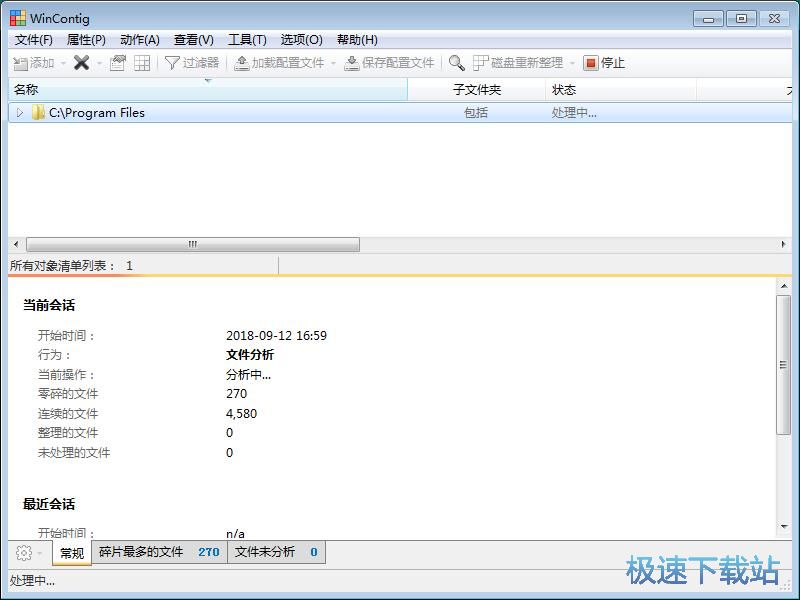Screen dimensions: 800x600
Task: Select the 加载配置文件 load profile icon
Action: (244, 62)
